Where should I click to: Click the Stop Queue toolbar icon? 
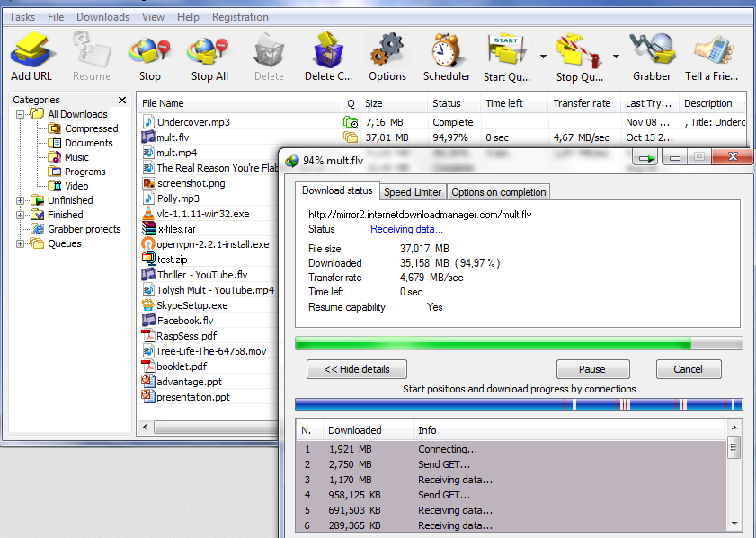[x=579, y=50]
